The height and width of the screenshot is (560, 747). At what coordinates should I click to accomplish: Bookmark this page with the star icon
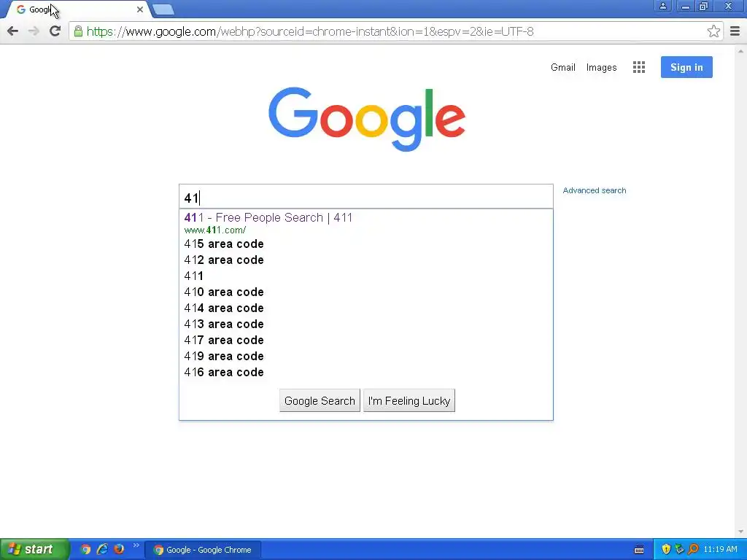click(713, 31)
